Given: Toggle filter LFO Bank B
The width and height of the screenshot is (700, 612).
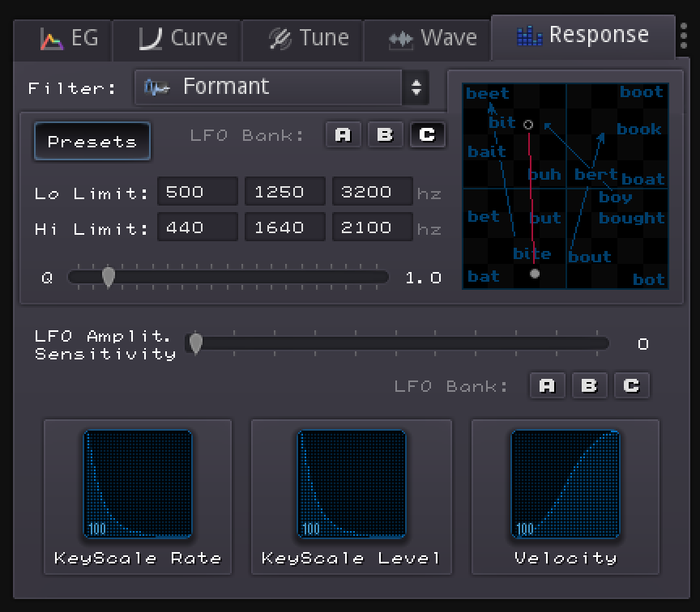Looking at the screenshot, I should tap(385, 134).
